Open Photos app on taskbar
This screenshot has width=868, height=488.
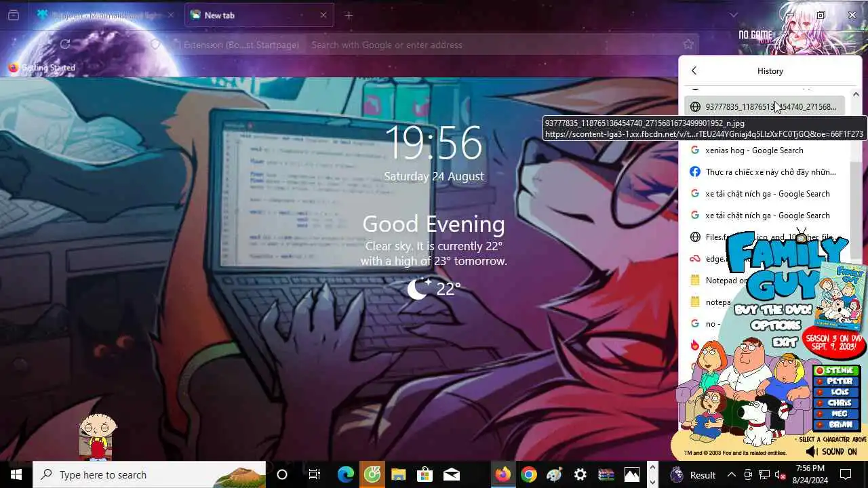click(x=632, y=474)
